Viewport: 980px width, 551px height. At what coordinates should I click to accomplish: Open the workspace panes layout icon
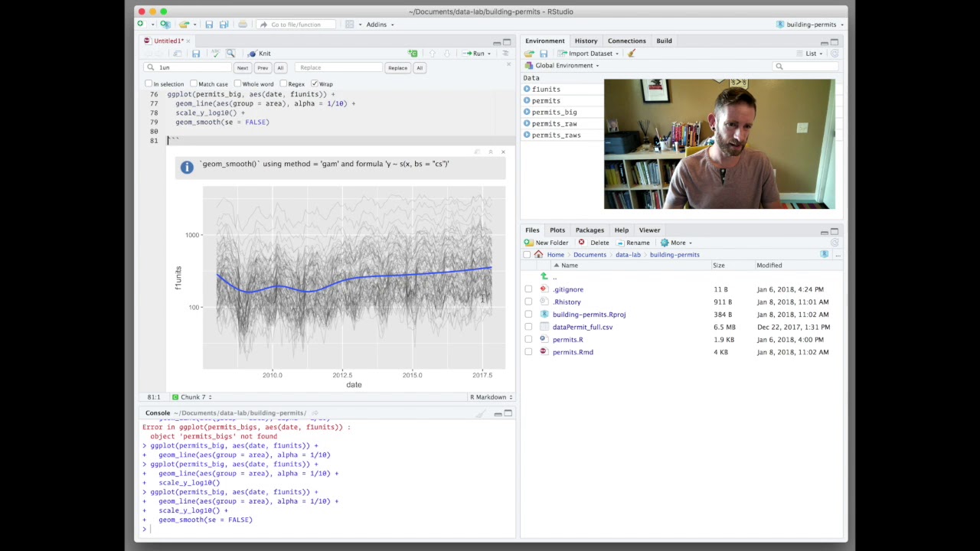click(350, 24)
